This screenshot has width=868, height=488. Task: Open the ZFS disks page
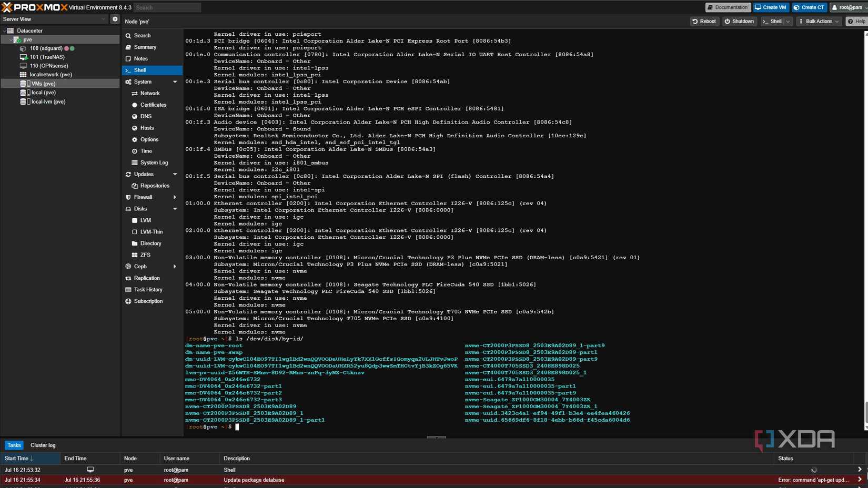(x=145, y=255)
